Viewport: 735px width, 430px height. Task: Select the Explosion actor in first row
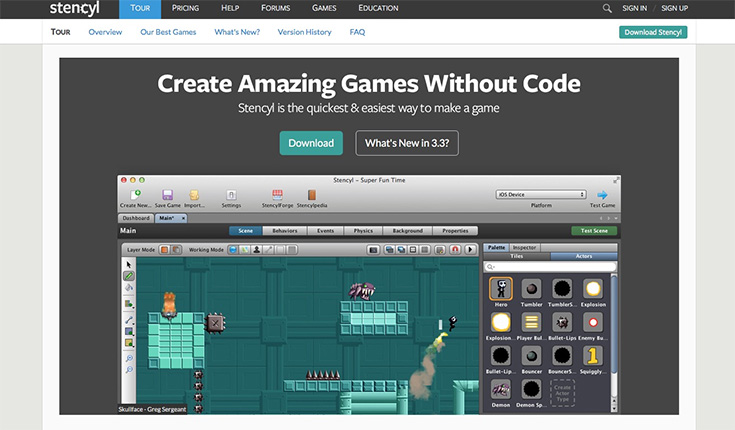tap(593, 289)
